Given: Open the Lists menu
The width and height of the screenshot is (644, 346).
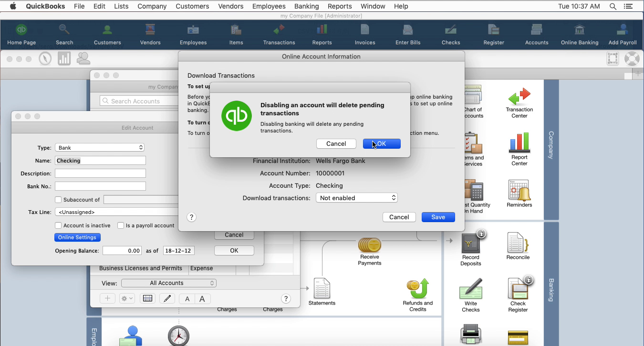Looking at the screenshot, I should pos(121,6).
